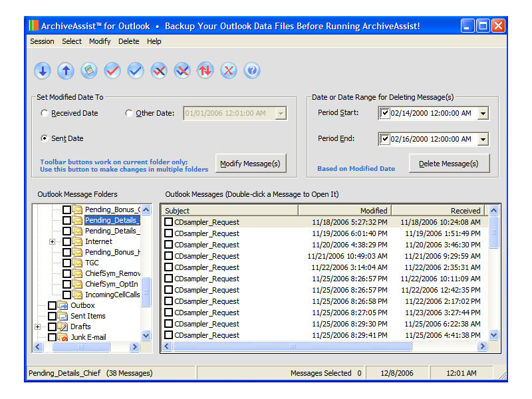The image size is (532, 399).
Task: Click the message list horizontal scrollbar thumb
Action: pyautogui.click(x=292, y=346)
